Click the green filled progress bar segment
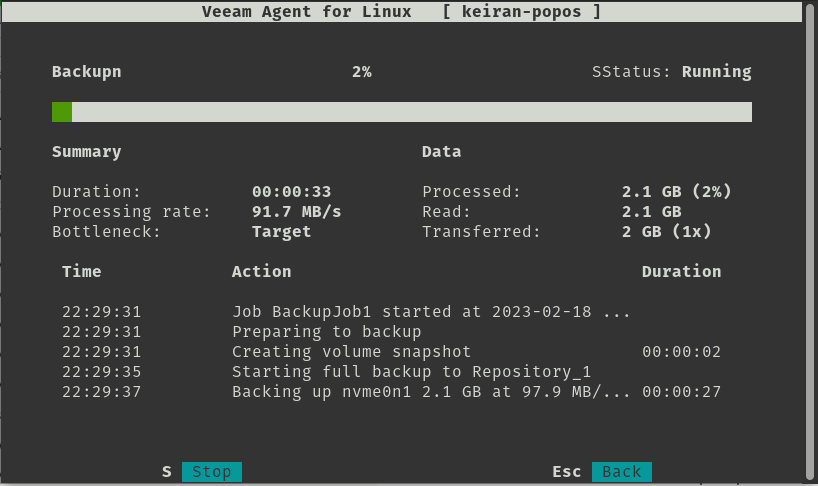This screenshot has width=818, height=486. click(62, 112)
